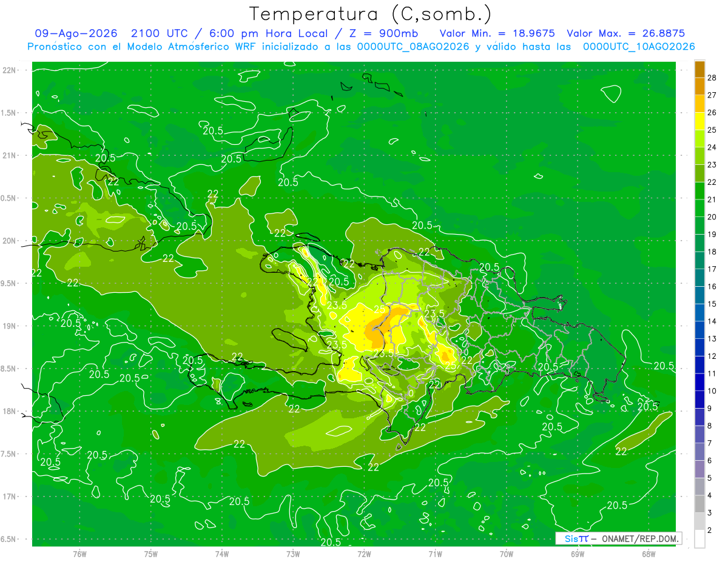Click the color scale tick label 15
The image size is (728, 562).
(712, 304)
